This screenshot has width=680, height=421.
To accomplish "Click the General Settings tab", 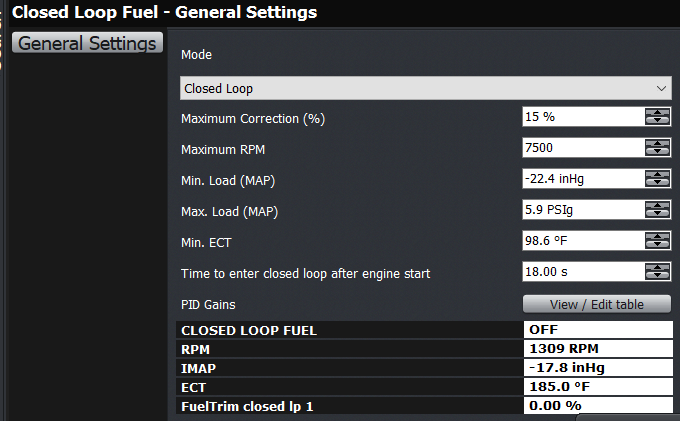I will coord(88,44).
